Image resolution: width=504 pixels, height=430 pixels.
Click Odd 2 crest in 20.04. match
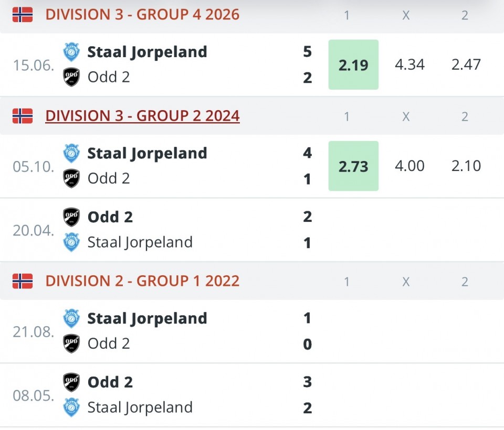[x=71, y=217]
